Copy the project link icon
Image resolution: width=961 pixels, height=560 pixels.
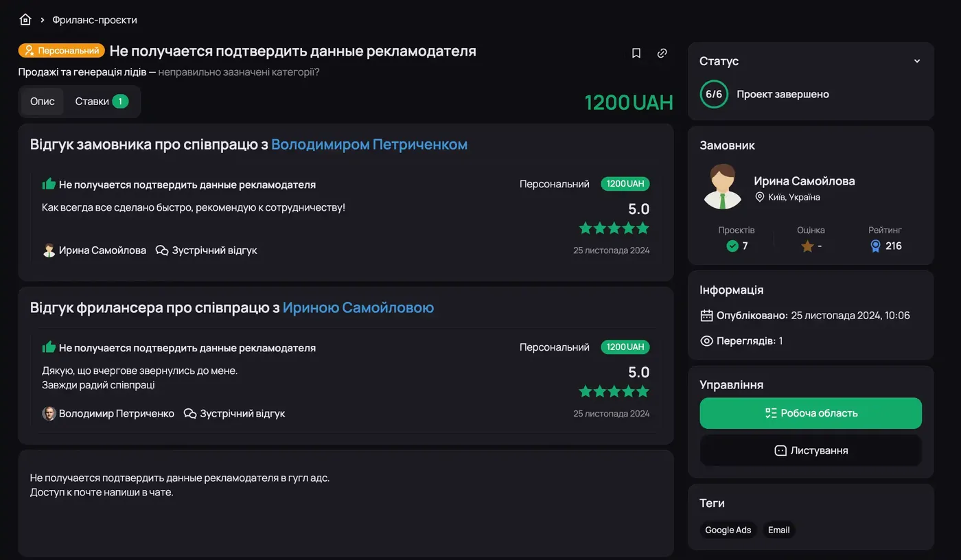point(662,53)
